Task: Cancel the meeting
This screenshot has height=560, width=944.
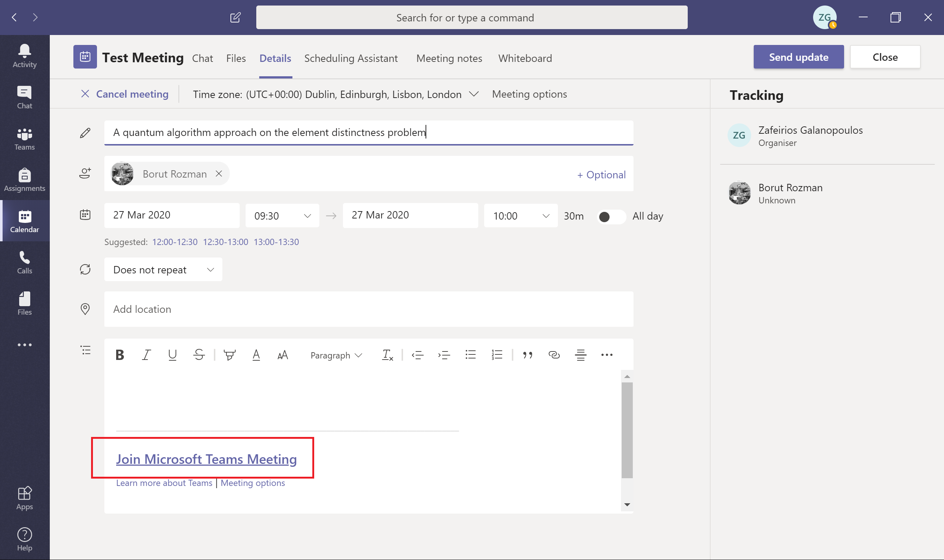Action: [x=125, y=94]
